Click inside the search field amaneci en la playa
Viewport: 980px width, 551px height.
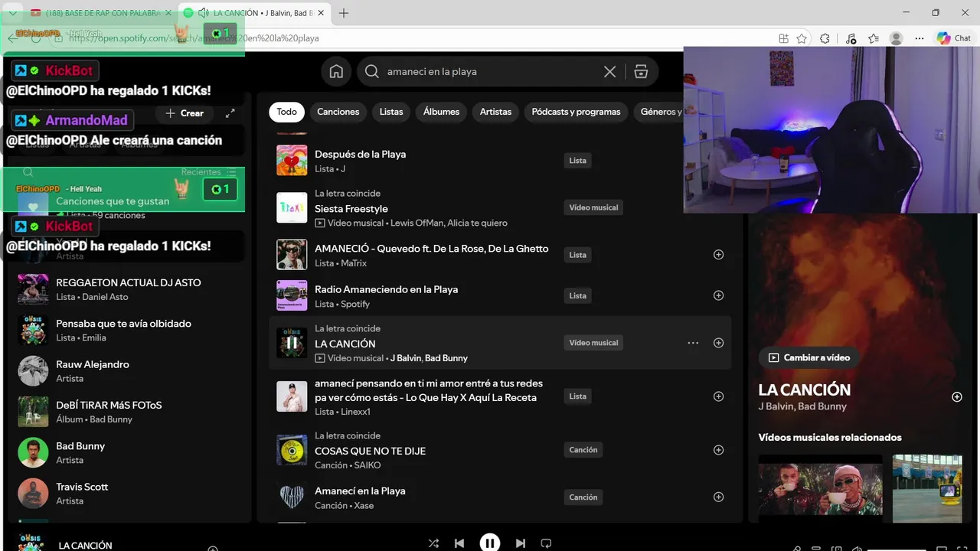(490, 71)
